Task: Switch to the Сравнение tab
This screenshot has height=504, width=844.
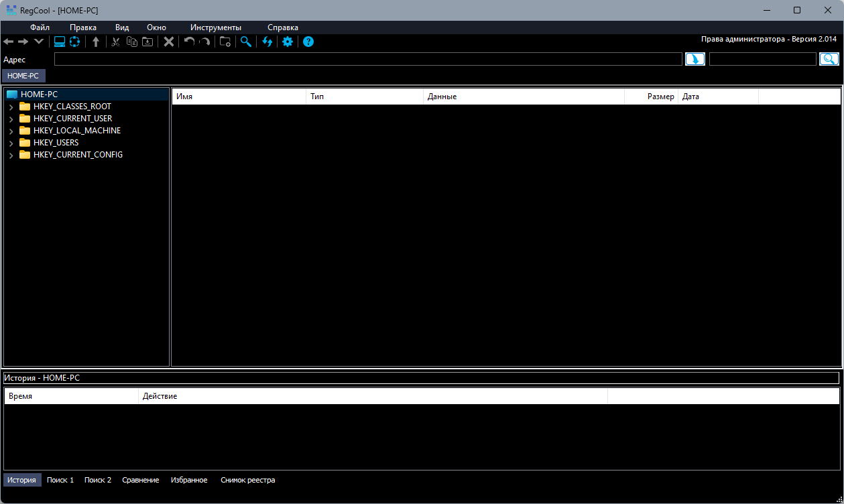Action: pos(141,480)
